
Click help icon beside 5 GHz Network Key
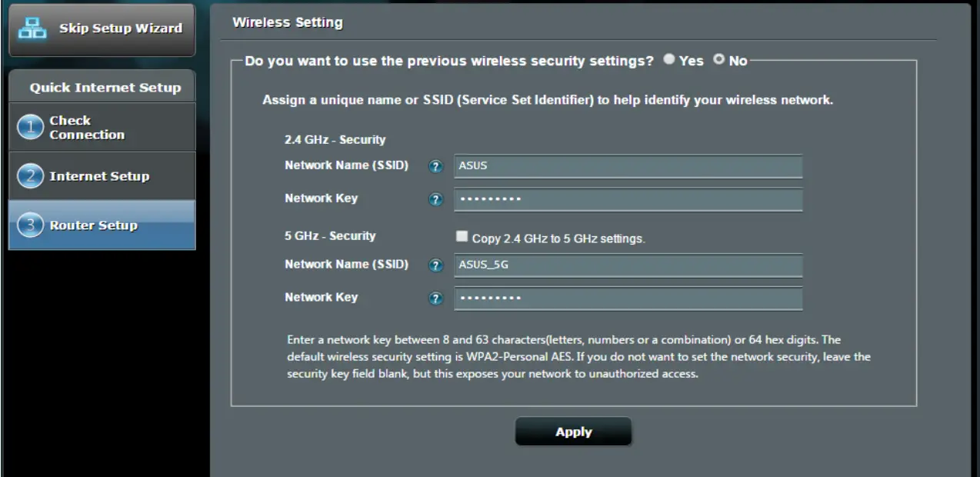pos(436,299)
